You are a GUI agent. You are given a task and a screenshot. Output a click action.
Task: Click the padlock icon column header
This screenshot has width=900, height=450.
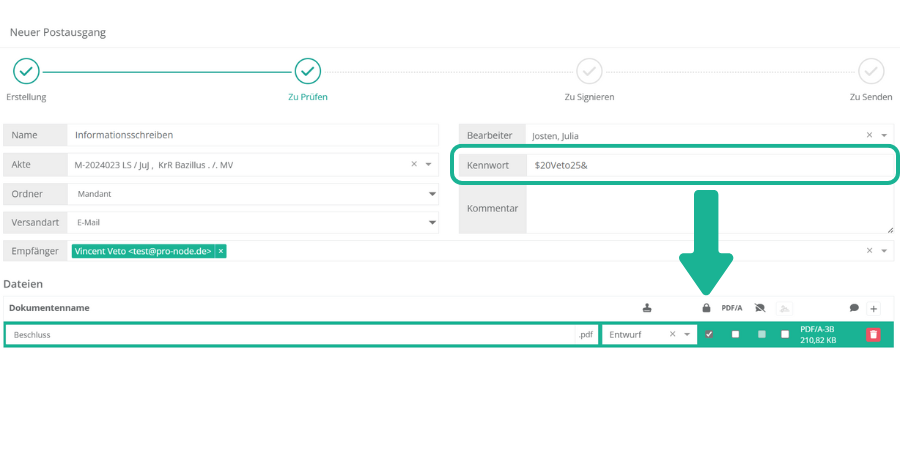pos(707,309)
